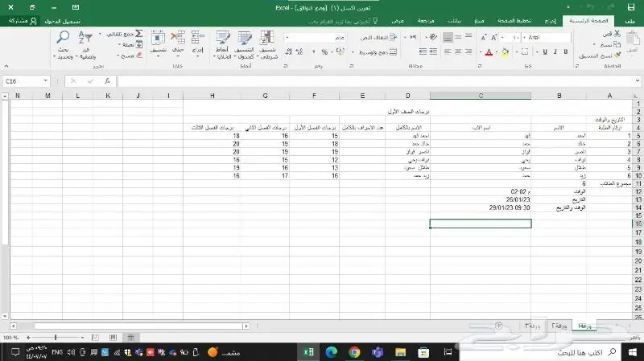Click Increase Font Size icon

(494, 37)
